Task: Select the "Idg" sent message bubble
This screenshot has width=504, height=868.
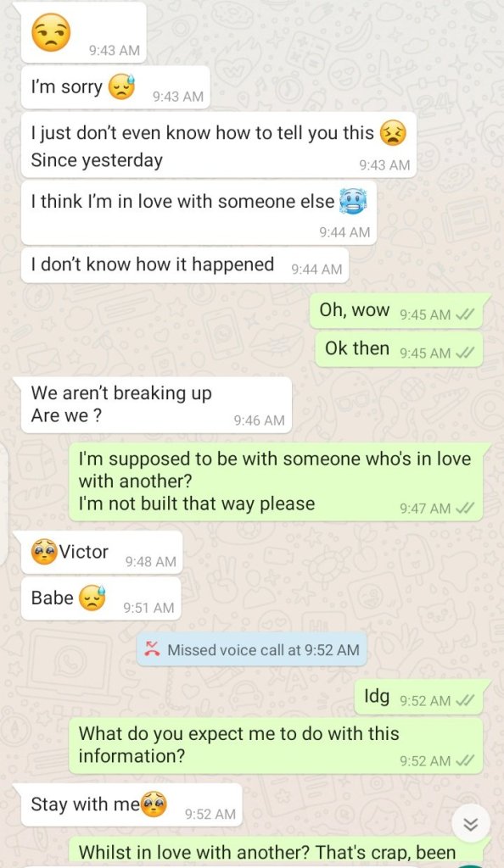Action: tap(418, 697)
